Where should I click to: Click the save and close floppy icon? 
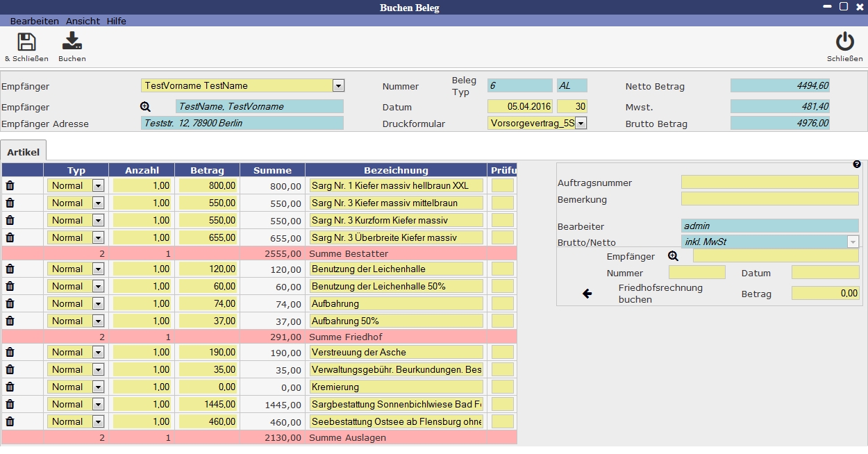click(26, 42)
